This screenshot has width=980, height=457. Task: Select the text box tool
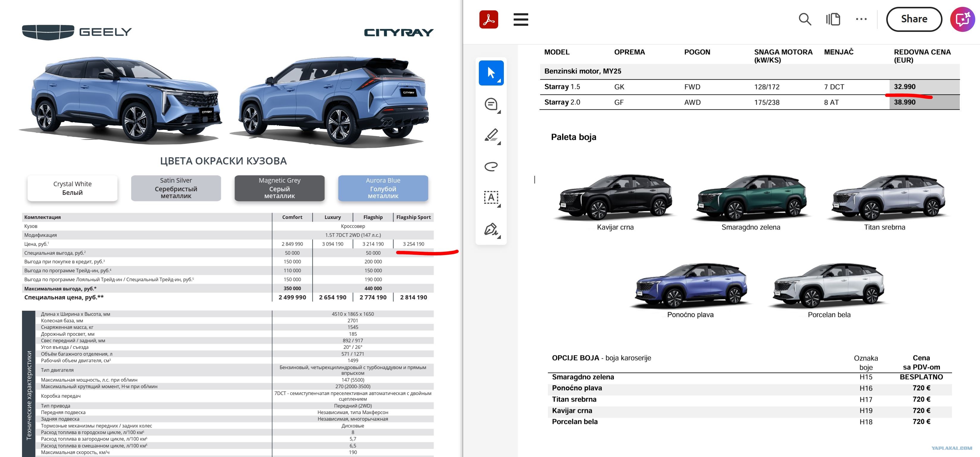tap(491, 198)
